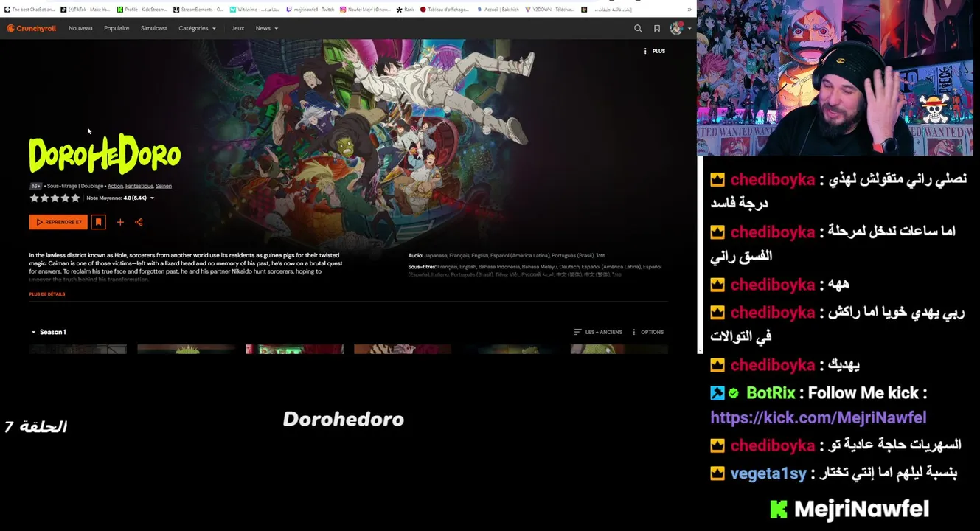The width and height of the screenshot is (980, 531).
Task: Rate Dorohedoro with the third star
Action: coord(55,198)
